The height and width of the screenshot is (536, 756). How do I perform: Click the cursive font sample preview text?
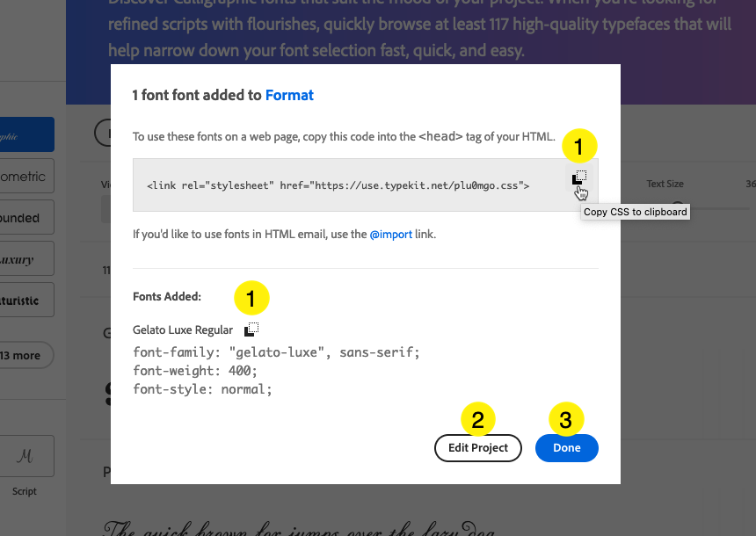pos(299,528)
